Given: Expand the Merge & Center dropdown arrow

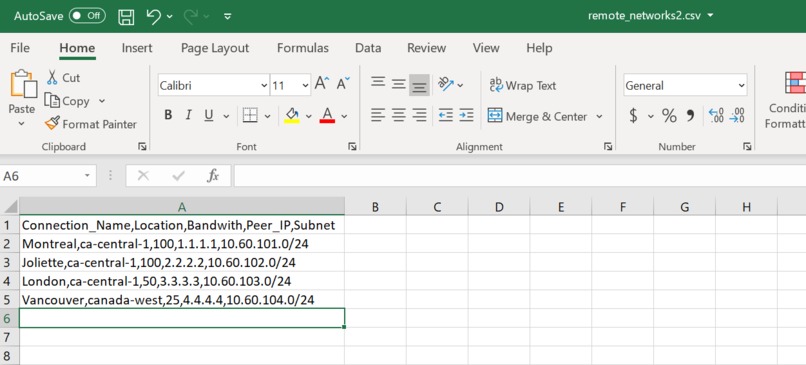Looking at the screenshot, I should tap(599, 116).
